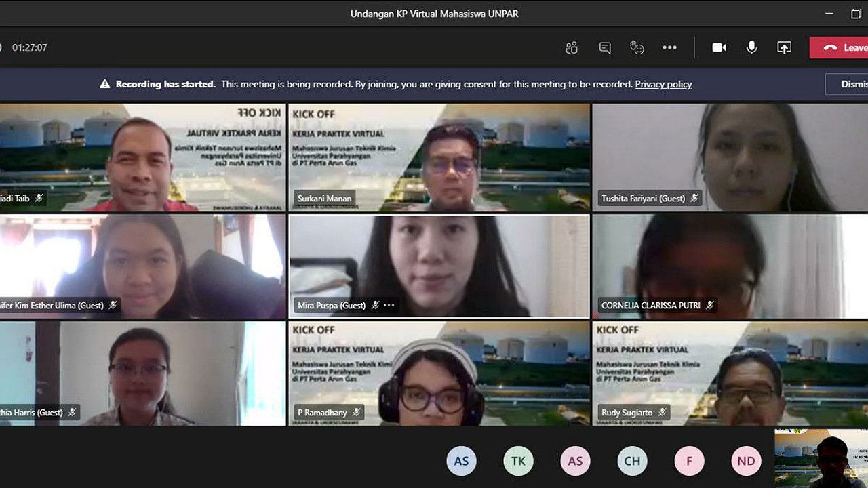Viewport: 868px width, 488px height.
Task: Click the mic icon next to CORNELIA CLARISSA PUTRI
Action: (709, 306)
